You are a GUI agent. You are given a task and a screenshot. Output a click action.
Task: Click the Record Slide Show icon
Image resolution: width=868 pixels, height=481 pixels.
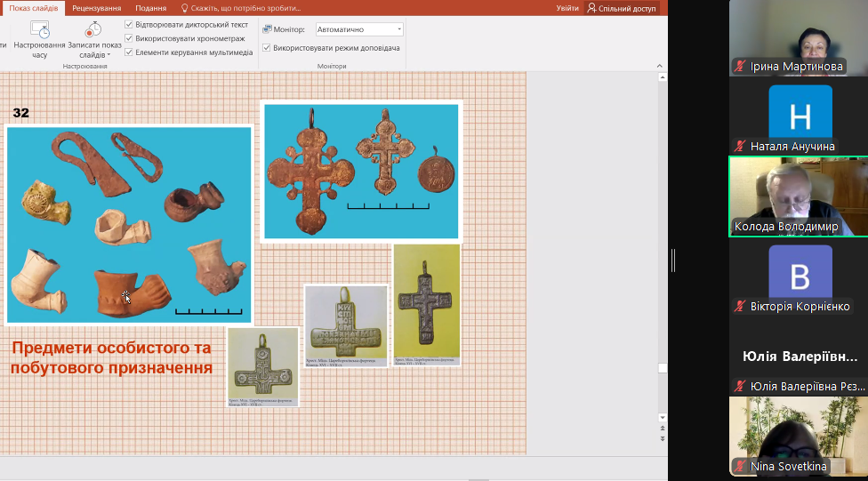(x=93, y=29)
